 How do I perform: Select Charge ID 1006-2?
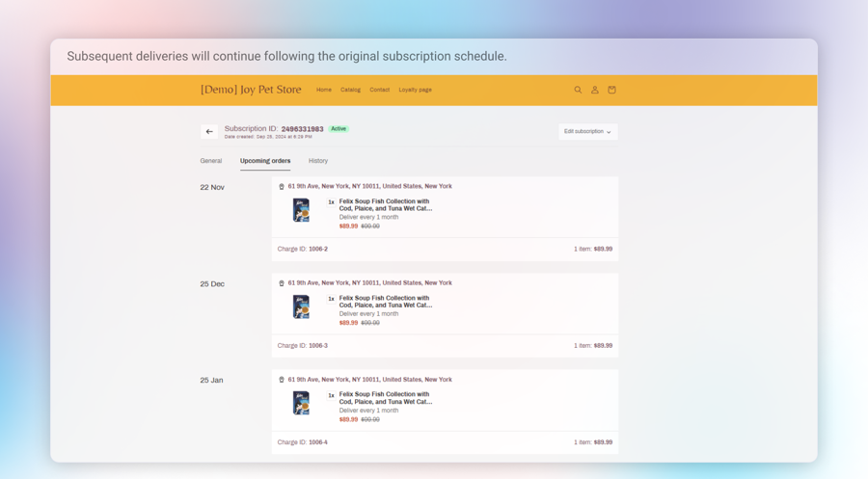tap(303, 249)
